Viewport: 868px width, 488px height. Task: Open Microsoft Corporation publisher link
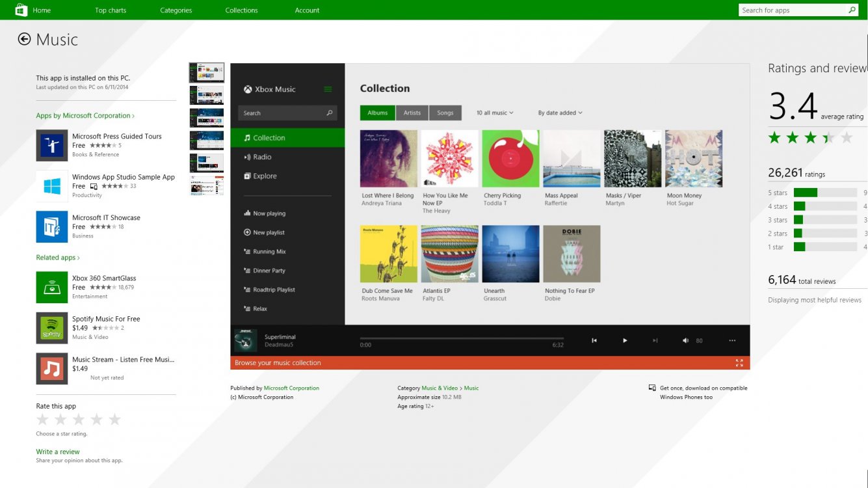tap(291, 388)
